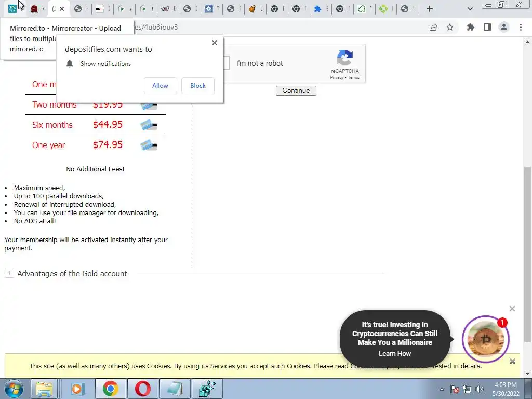Close the notification permission popup
The height and width of the screenshot is (399, 532).
click(215, 43)
